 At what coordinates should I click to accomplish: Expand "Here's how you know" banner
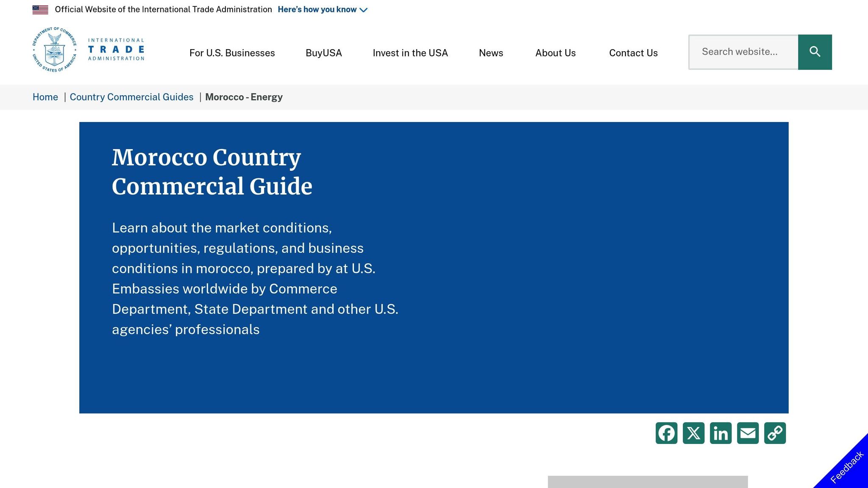317,9
